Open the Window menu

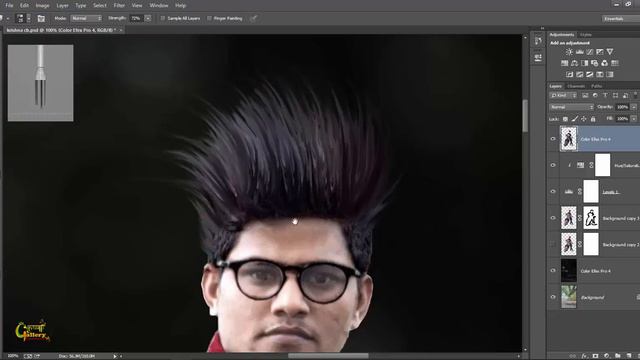pyautogui.click(x=159, y=6)
